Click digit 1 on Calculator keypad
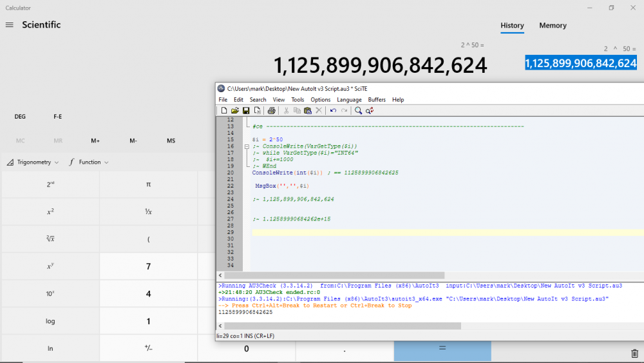Viewport: 644px width, 363px height. point(148,321)
